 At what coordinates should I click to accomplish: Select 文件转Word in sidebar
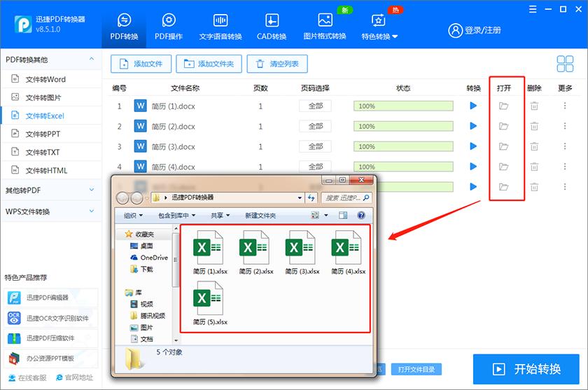pos(51,79)
